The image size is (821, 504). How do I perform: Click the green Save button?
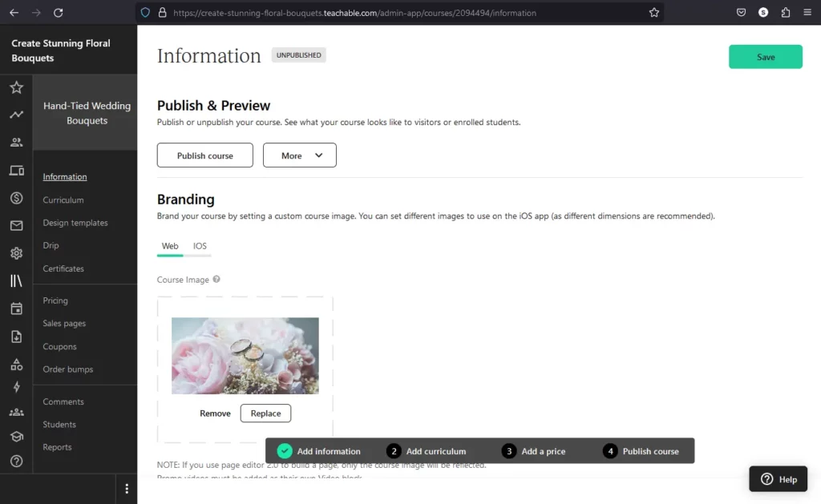[x=765, y=57]
